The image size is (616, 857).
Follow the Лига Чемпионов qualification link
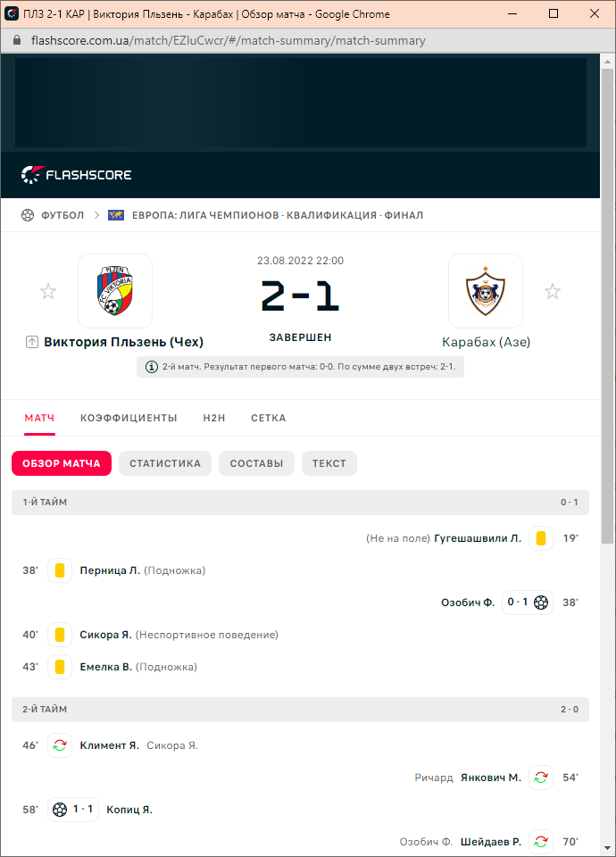click(278, 215)
